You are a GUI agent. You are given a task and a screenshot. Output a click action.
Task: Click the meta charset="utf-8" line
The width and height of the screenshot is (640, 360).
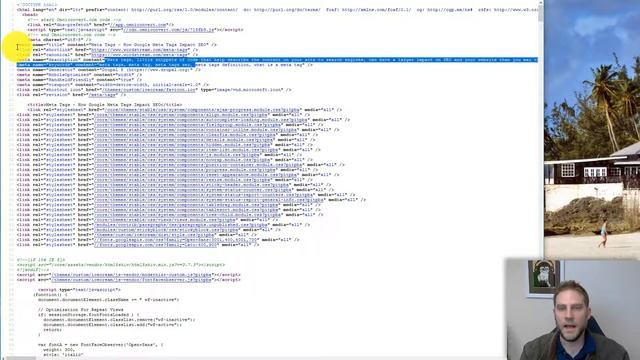pos(60,40)
